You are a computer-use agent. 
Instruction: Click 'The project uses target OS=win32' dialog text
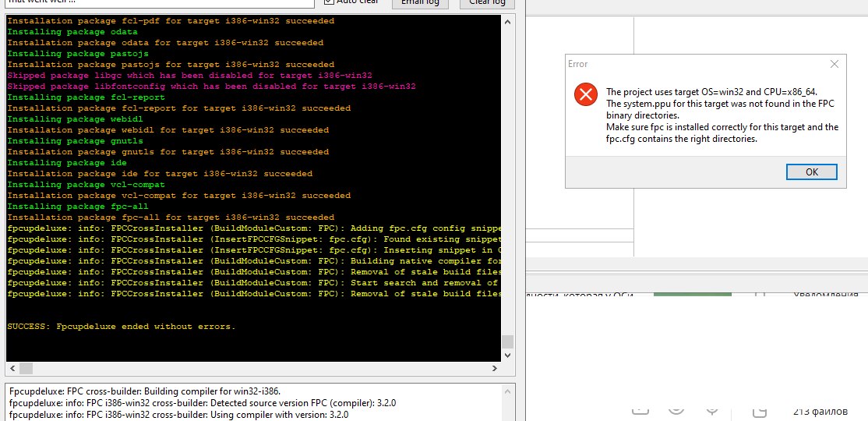tap(712, 92)
